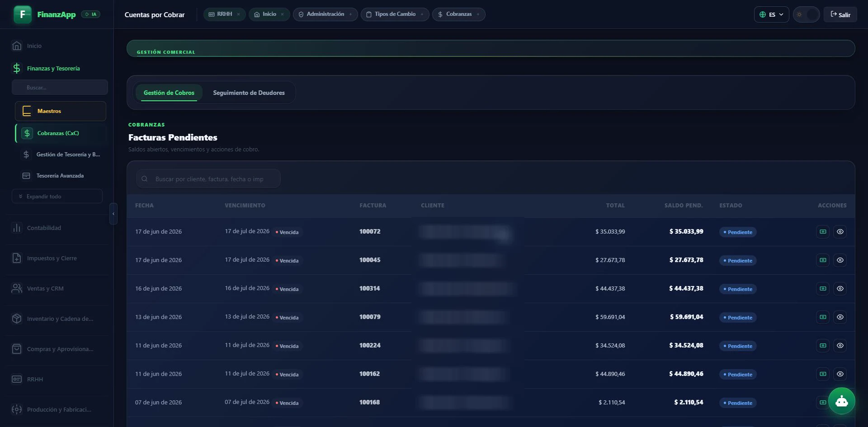Click the FinanzApp logo icon
Image resolution: width=868 pixels, height=427 pixels.
(23, 14)
